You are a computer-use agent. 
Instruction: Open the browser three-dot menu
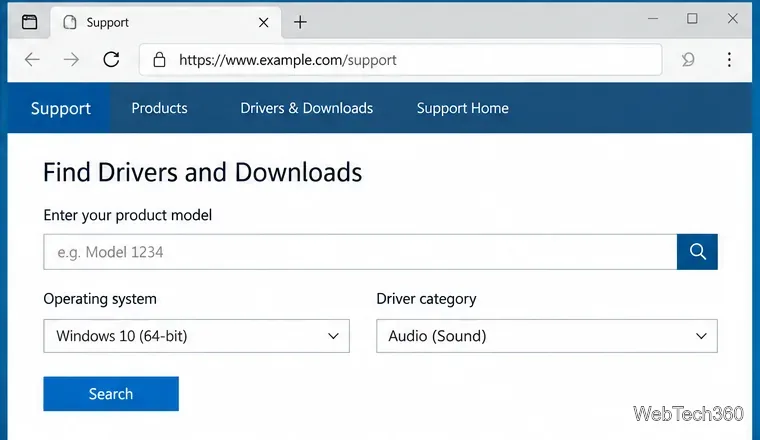(x=729, y=60)
